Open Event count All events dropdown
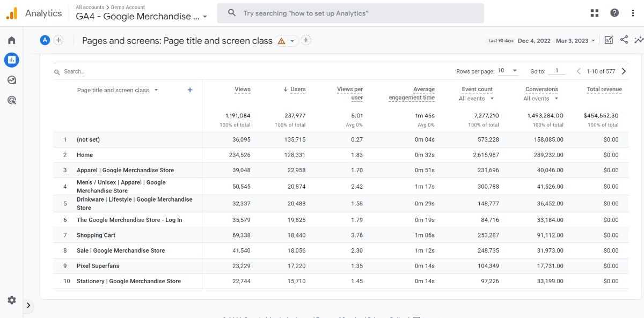The width and height of the screenshot is (644, 318). [x=477, y=99]
